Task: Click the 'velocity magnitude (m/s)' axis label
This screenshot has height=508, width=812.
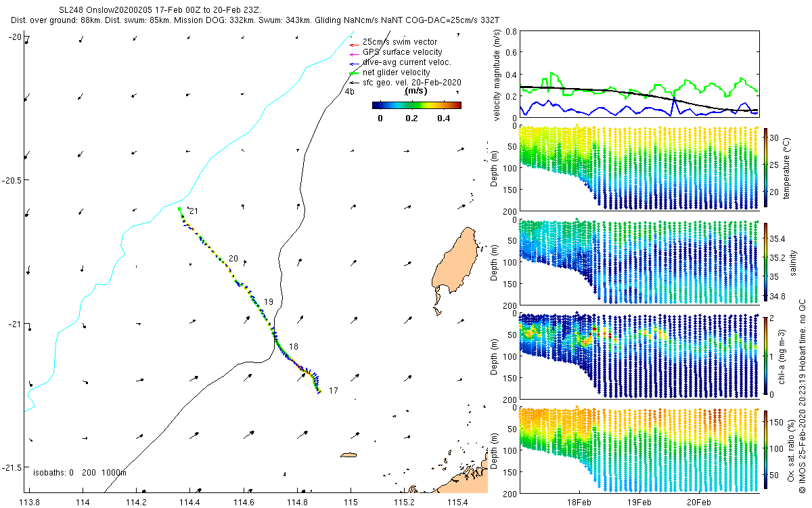Action: pyautogui.click(x=497, y=75)
